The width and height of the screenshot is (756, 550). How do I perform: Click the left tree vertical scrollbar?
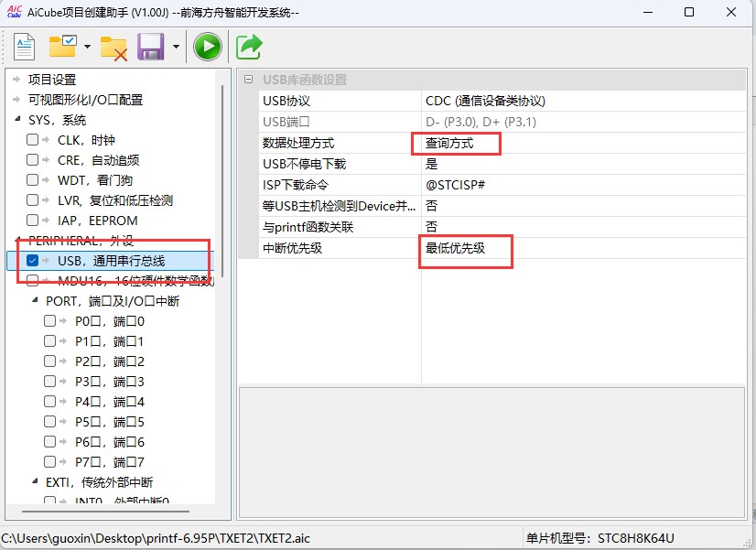[222, 181]
